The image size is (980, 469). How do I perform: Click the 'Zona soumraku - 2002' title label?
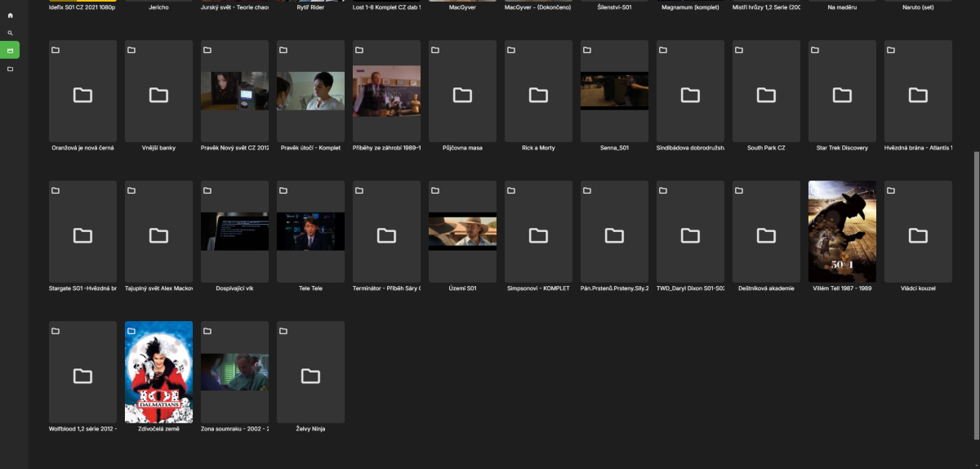234,429
